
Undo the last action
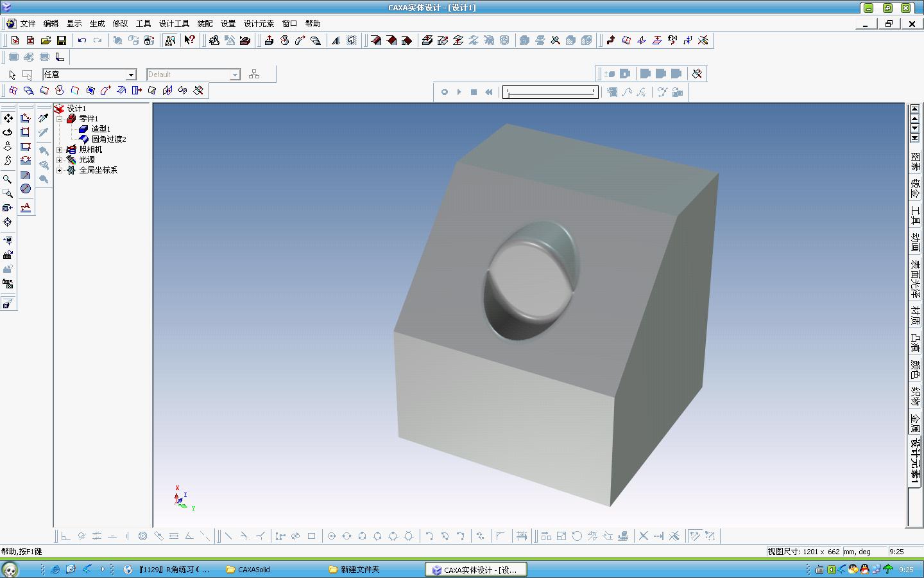point(82,40)
